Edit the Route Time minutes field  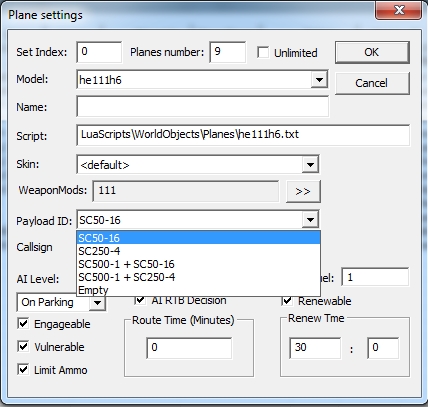coord(189,348)
